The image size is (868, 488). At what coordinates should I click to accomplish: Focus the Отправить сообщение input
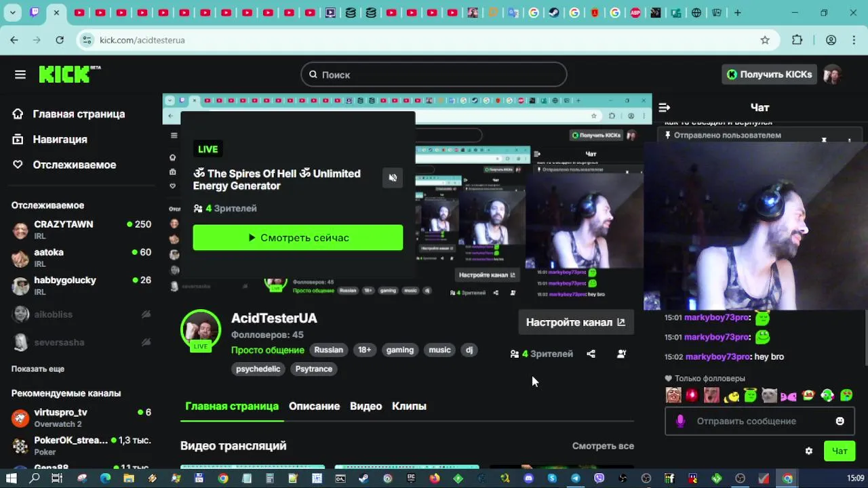click(759, 421)
